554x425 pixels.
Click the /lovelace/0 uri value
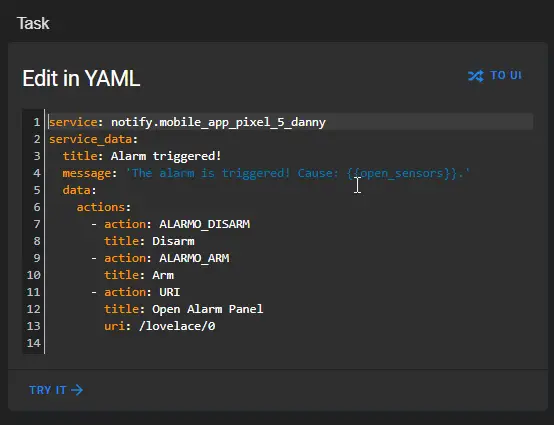click(x=177, y=326)
